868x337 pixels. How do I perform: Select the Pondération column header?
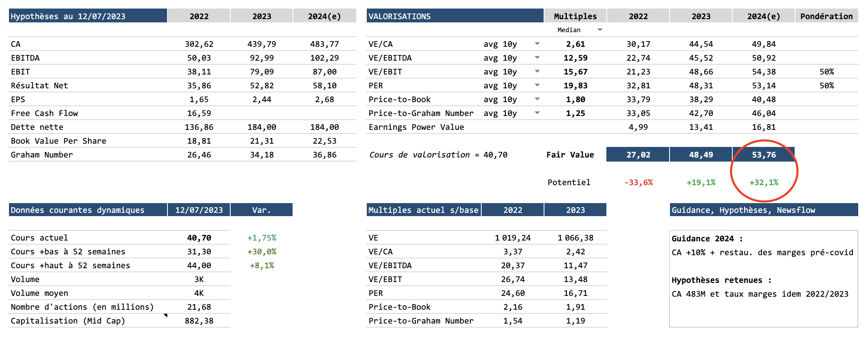(x=826, y=16)
